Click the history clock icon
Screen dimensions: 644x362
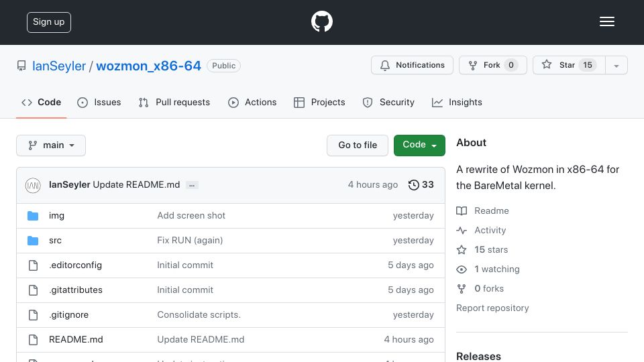tap(414, 185)
